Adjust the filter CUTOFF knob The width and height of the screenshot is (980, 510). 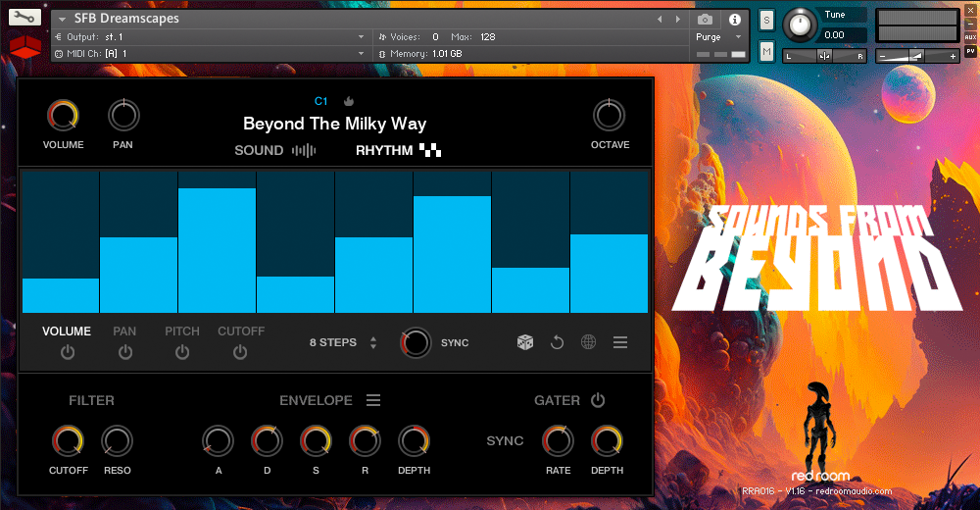click(68, 440)
